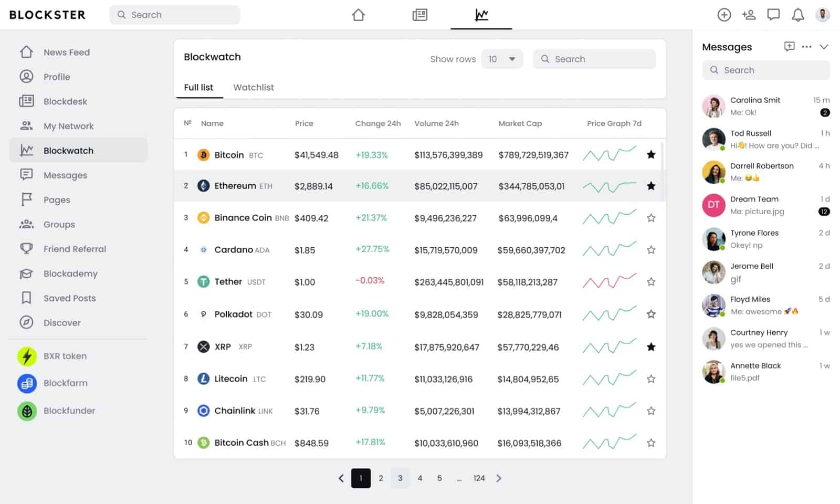Go to page 3 of the list

click(400, 478)
